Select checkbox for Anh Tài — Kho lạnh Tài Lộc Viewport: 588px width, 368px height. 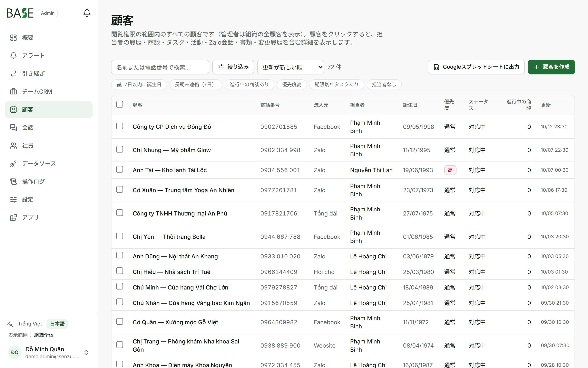[x=120, y=169]
